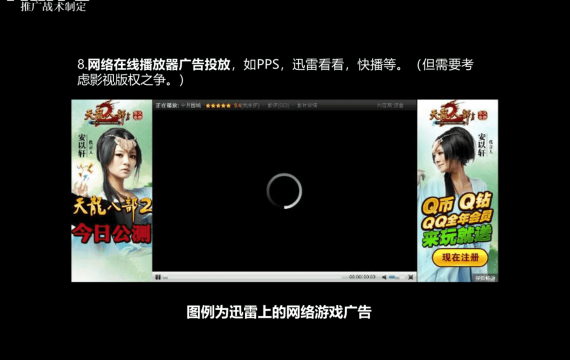The width and height of the screenshot is (570, 360).
Task: Click 天龙八部 logo on the left ad
Action: [113, 113]
